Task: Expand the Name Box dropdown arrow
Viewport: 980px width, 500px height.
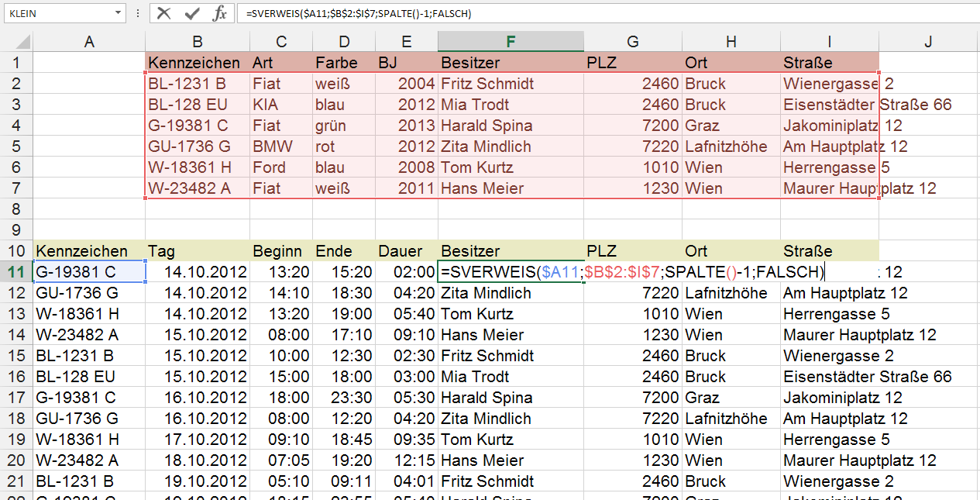Action: (118, 13)
